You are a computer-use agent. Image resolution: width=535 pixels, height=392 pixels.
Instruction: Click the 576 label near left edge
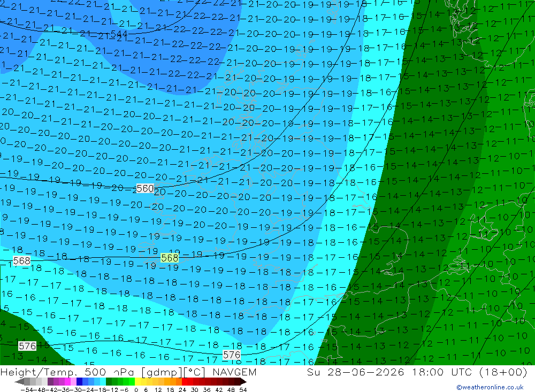pos(27,347)
